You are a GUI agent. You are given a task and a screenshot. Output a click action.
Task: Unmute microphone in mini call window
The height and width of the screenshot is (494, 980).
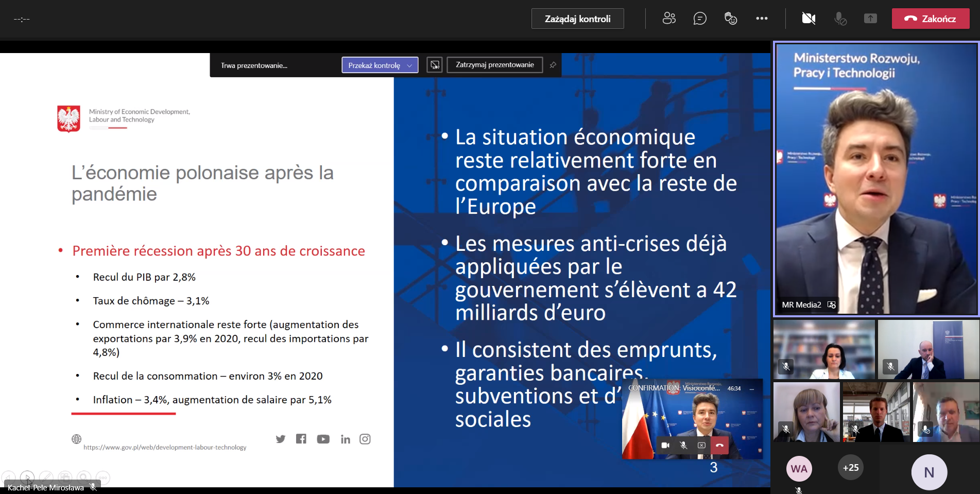coord(683,445)
